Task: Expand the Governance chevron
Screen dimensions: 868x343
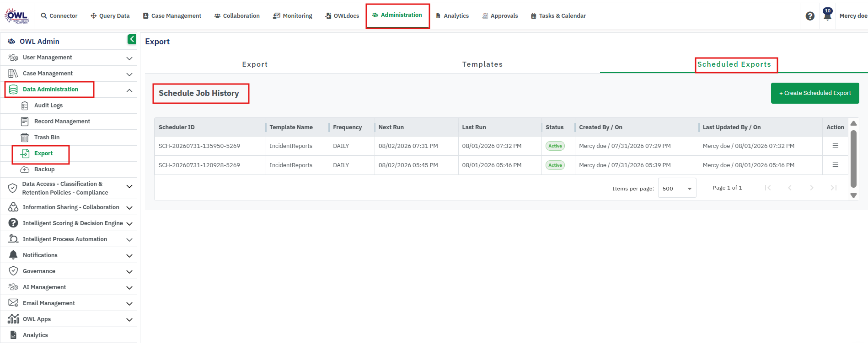Action: pyautogui.click(x=129, y=272)
